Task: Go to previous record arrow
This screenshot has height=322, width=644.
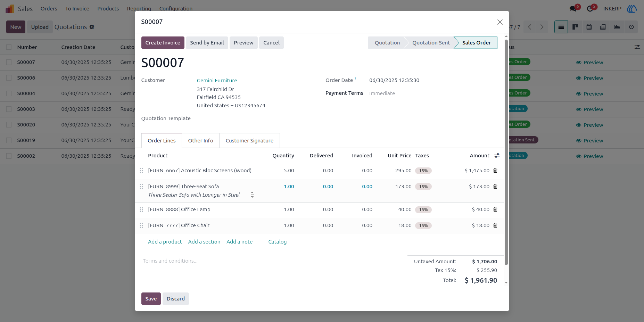Action: pos(530,27)
